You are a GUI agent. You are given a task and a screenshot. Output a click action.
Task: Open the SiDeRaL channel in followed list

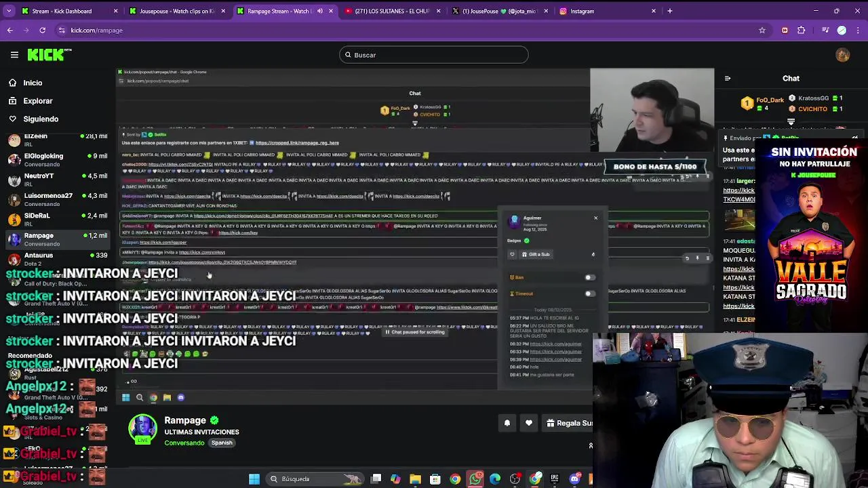point(58,219)
